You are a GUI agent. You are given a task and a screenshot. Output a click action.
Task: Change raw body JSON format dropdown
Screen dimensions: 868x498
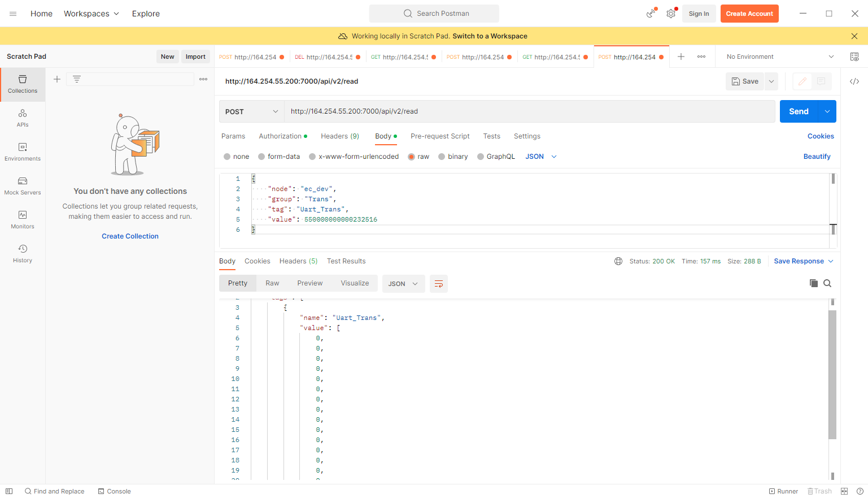click(x=541, y=157)
